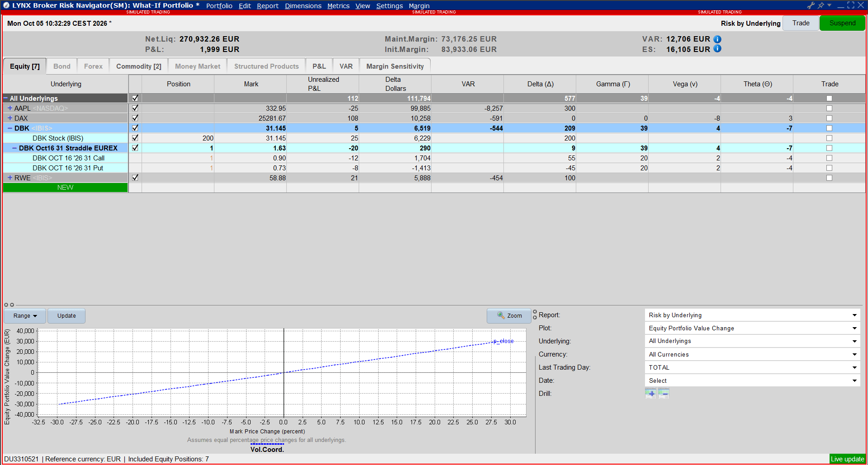Click the pin window icon
Screen dimensions: 868x465
pos(821,5)
